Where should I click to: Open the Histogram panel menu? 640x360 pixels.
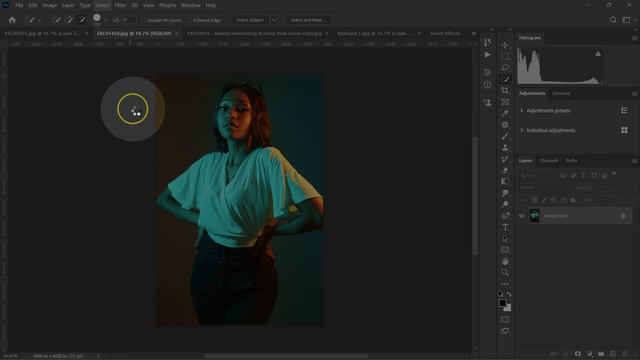pos(634,38)
